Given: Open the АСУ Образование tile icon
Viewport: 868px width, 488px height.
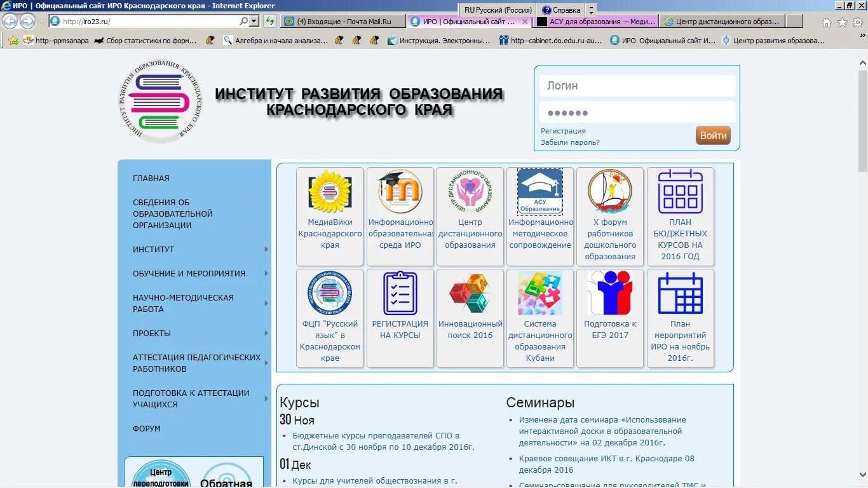Looking at the screenshot, I should pos(539,191).
